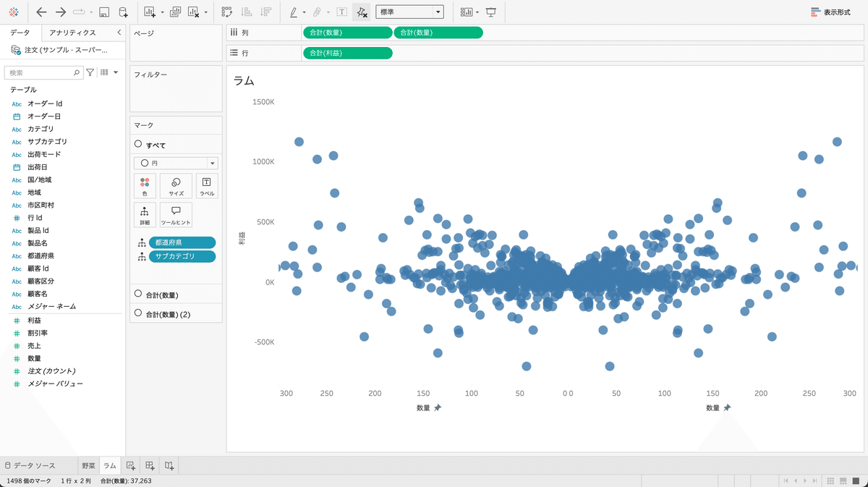Click the 詳細 detail mark card button

pos(145,215)
